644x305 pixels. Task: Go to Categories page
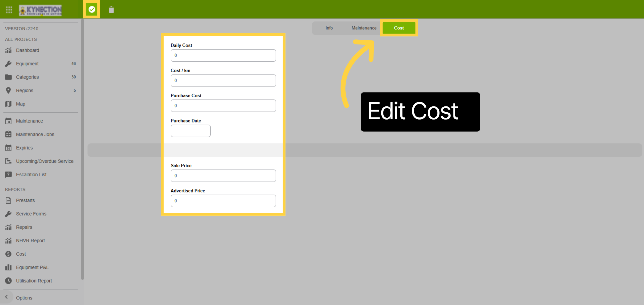(27, 77)
